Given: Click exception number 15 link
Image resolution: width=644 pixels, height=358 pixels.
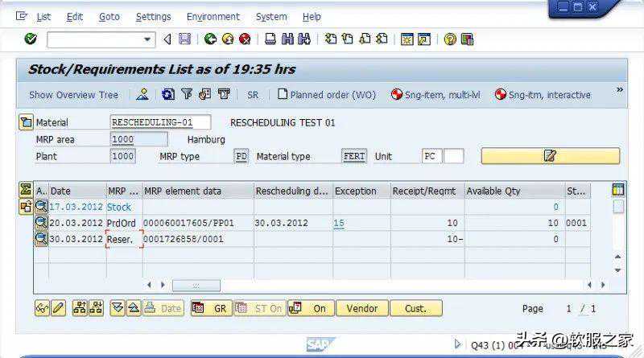Looking at the screenshot, I should 339,223.
